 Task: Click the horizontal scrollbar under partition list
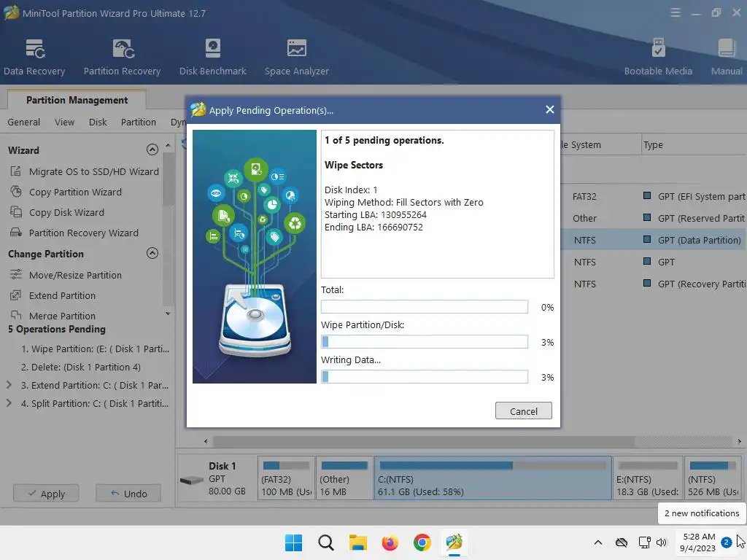[x=424, y=441]
